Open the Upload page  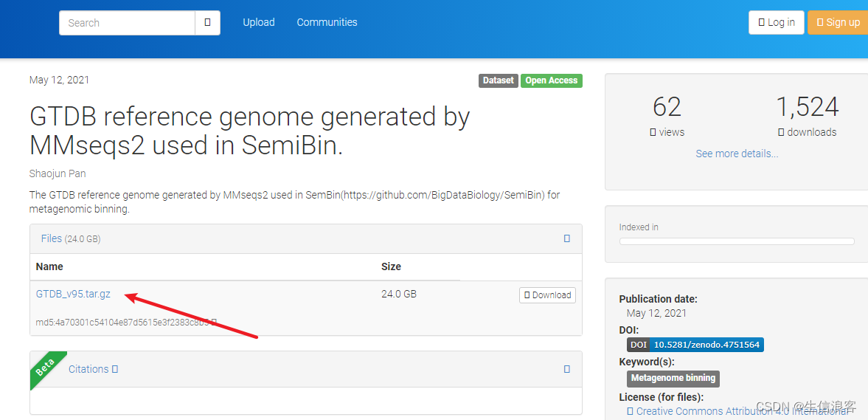coord(259,22)
